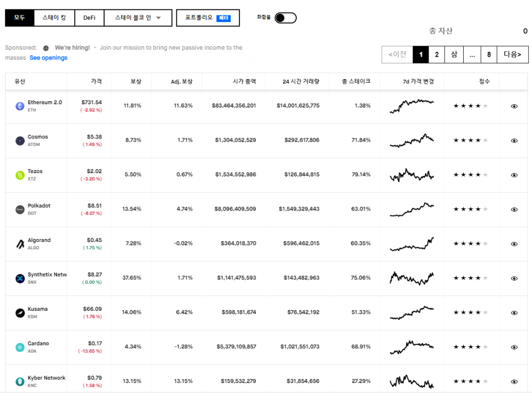532x393 pixels.
Task: Click the We're hiring! sponsored text
Action: tap(72, 47)
